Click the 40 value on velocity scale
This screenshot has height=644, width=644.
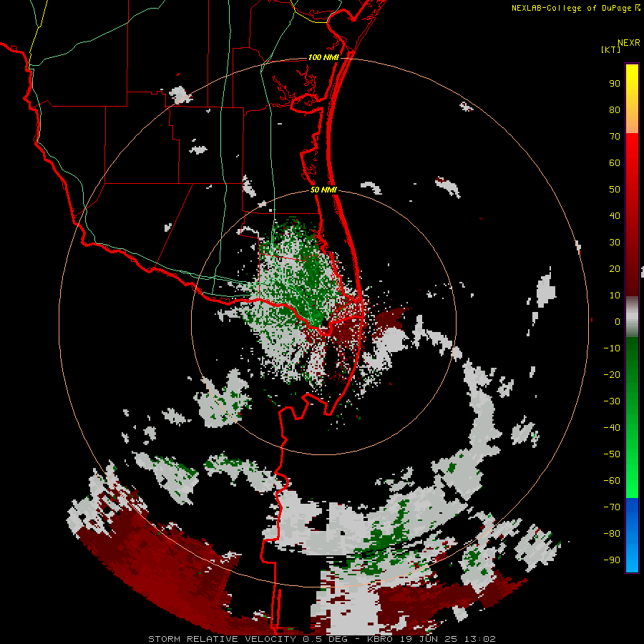tap(615, 216)
